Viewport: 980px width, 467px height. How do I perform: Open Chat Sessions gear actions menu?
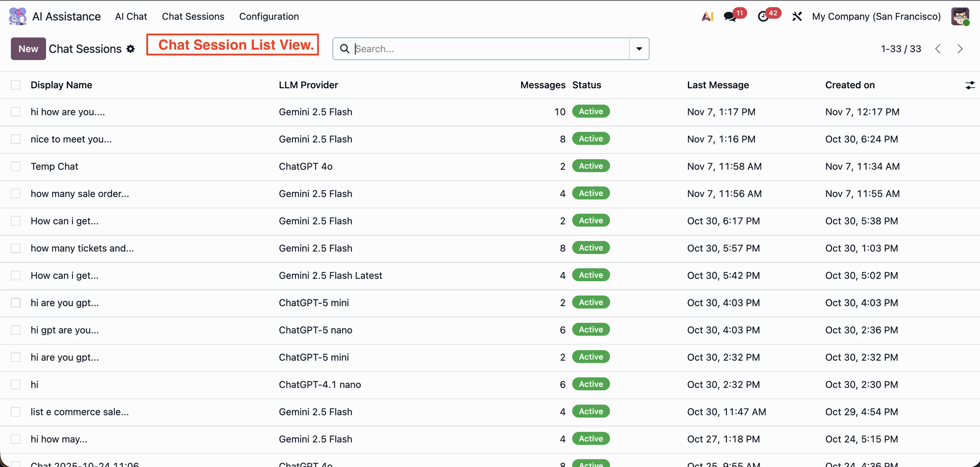(131, 49)
